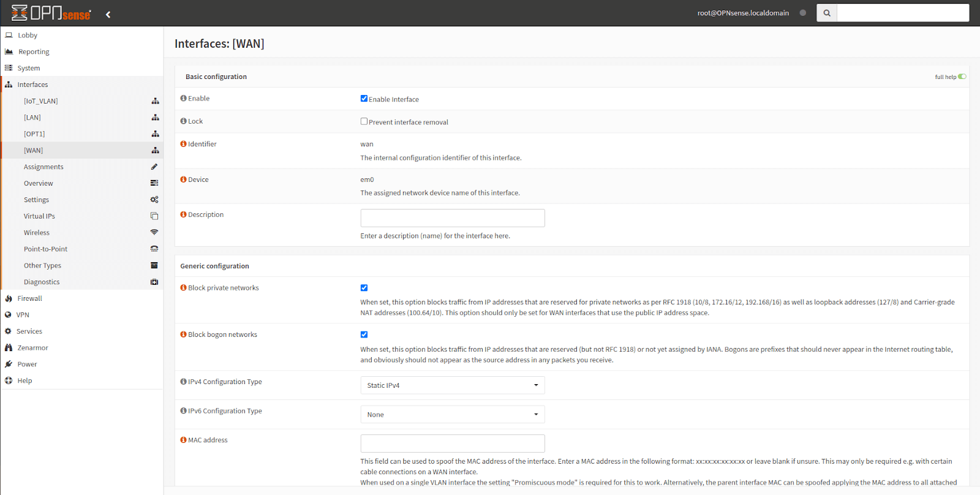Image resolution: width=980 pixels, height=495 pixels.
Task: Turn off the full help toggle
Action: (962, 77)
